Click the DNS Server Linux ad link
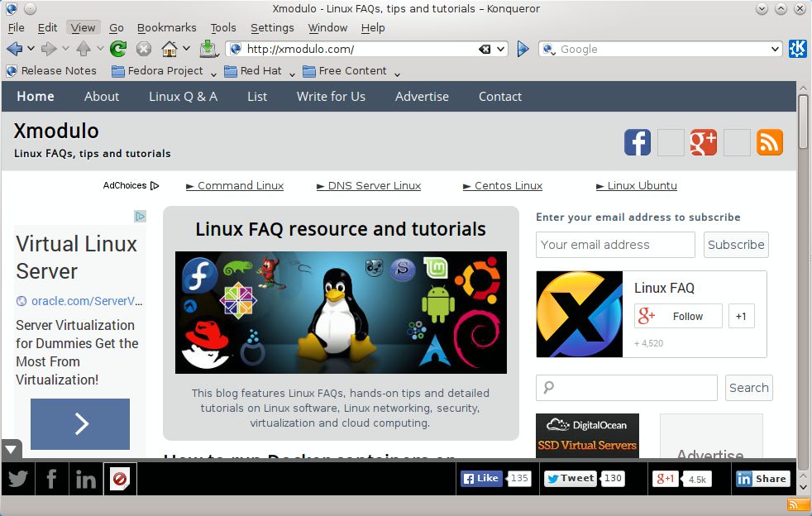This screenshot has width=812, height=516. 369,185
